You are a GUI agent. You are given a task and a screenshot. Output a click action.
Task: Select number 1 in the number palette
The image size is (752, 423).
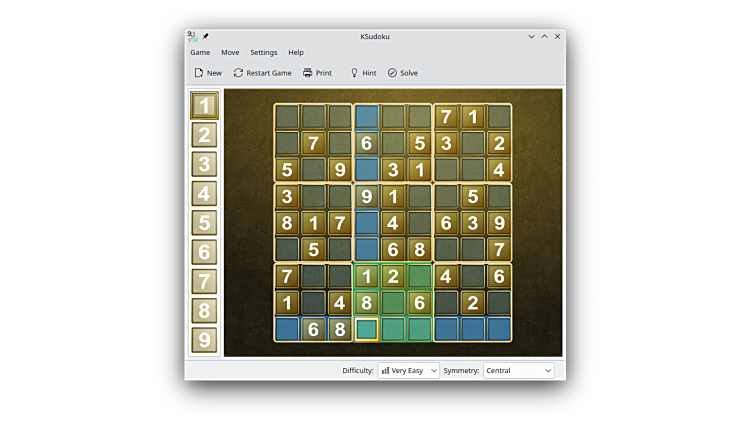tap(204, 105)
